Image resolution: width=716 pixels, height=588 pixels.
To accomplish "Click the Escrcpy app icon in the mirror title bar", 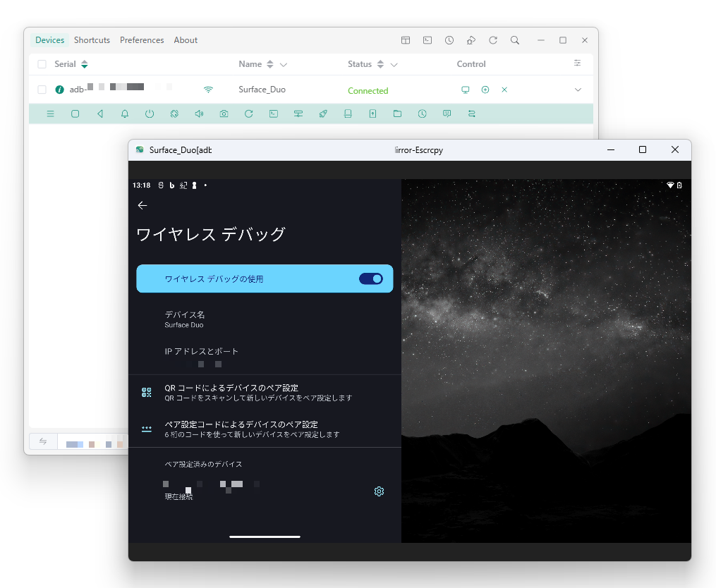I will [140, 149].
